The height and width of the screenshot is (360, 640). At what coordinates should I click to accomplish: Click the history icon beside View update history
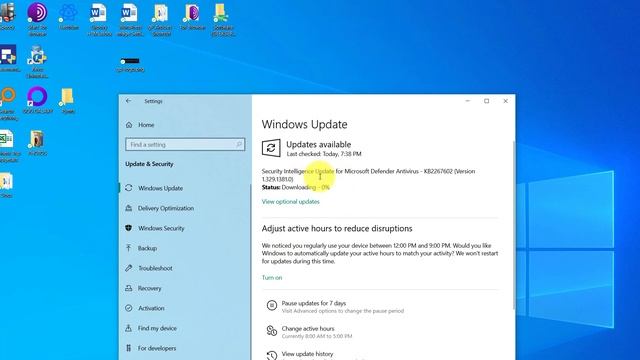point(271,356)
